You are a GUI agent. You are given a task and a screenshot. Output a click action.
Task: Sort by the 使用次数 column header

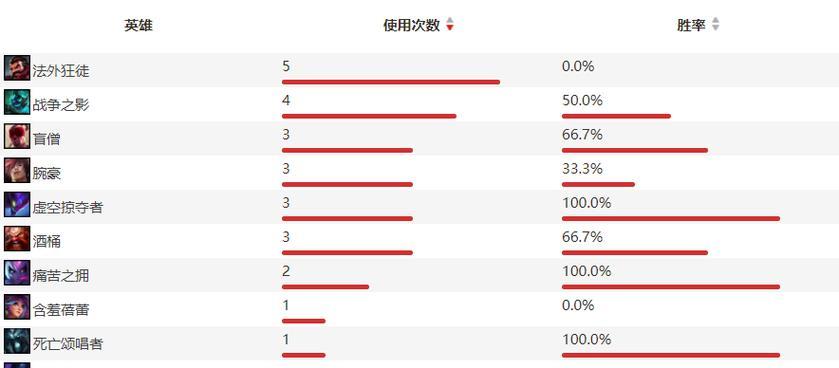point(411,25)
